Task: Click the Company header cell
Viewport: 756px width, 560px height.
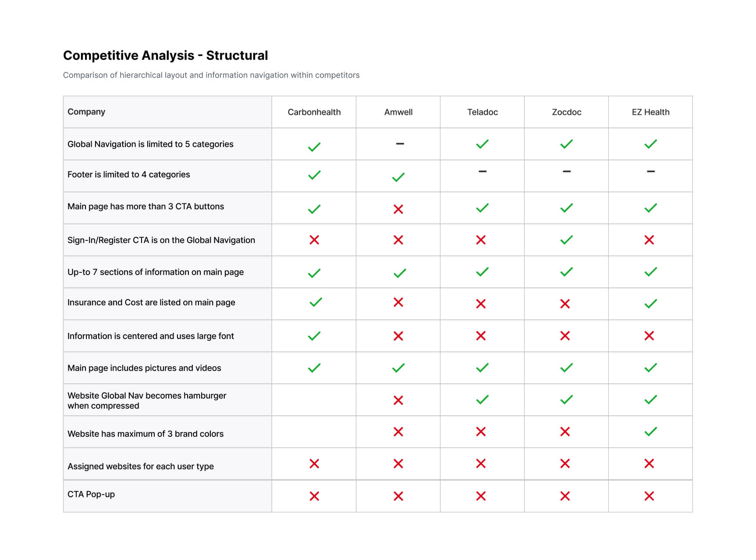Action: [x=86, y=112]
